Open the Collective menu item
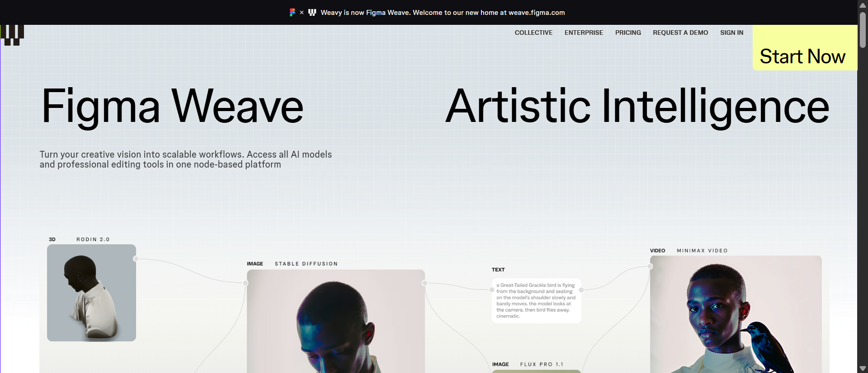This screenshot has height=373, width=868. coord(533,33)
